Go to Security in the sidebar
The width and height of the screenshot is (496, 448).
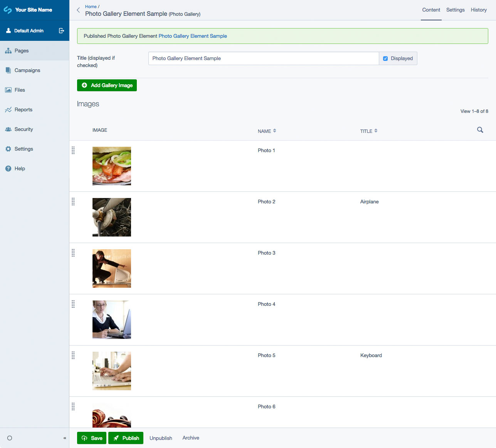[x=24, y=129]
